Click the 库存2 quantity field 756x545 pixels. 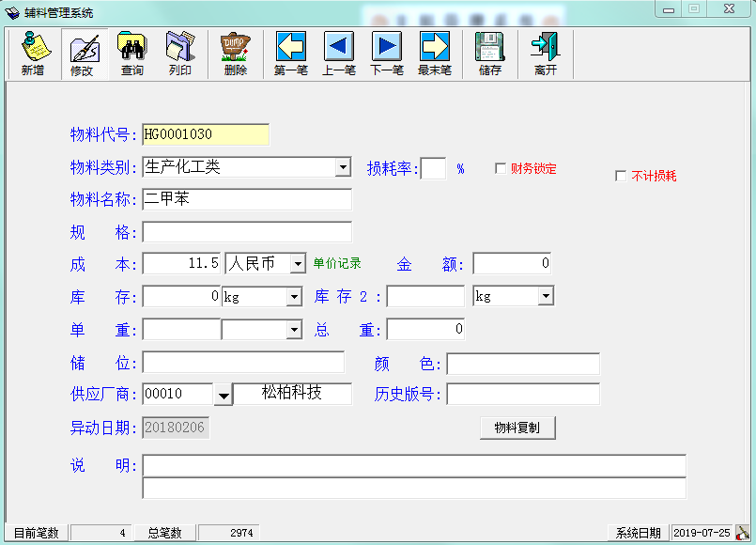(x=425, y=296)
